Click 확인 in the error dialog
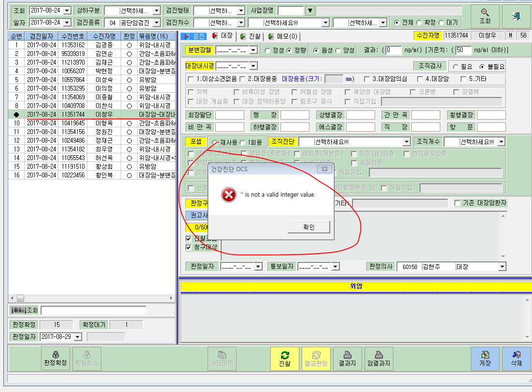Viewport: 532px width, 392px height. (x=309, y=227)
